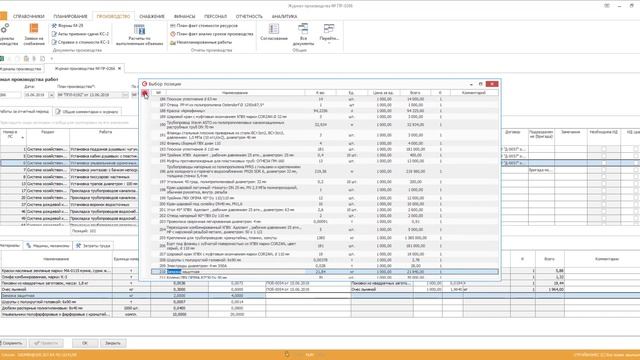Image resolution: width=640 pixels, height=360 pixels.
Task: Open Заявки на снабжение ribbon icon
Action: 34,34
